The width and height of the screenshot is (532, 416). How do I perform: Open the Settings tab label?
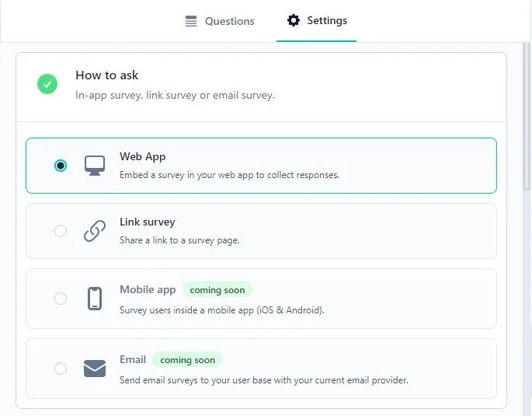(x=327, y=20)
